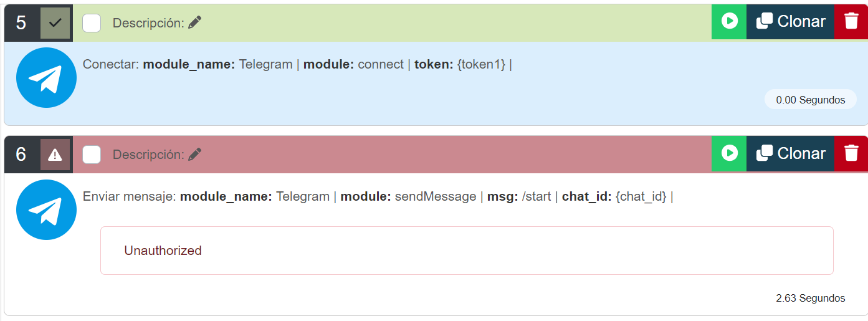Edit step 5 description with pencil icon
868x321 pixels.
pyautogui.click(x=195, y=23)
